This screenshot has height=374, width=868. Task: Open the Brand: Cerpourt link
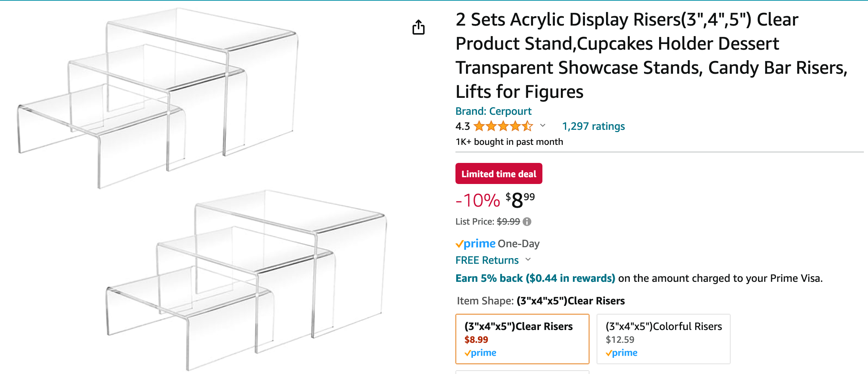click(493, 111)
